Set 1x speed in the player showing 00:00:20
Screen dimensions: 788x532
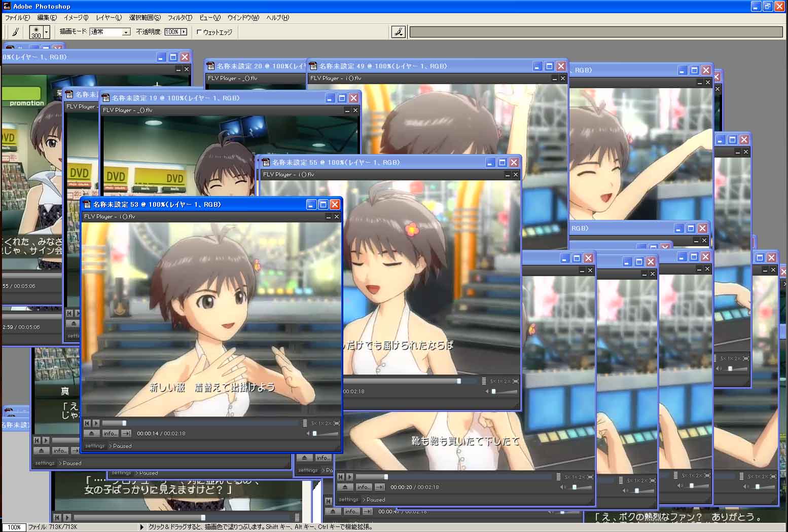[x=575, y=477]
